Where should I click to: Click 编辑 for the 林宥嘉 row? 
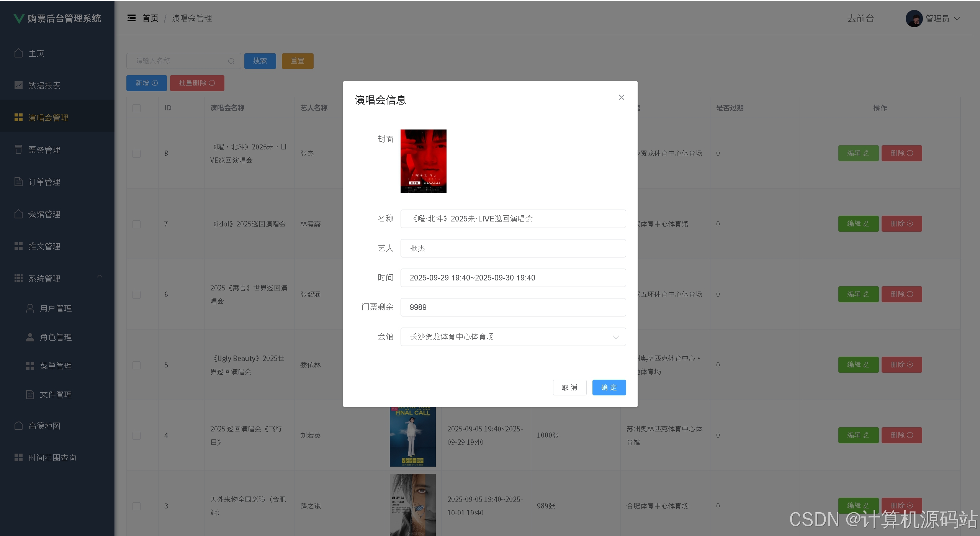858,224
